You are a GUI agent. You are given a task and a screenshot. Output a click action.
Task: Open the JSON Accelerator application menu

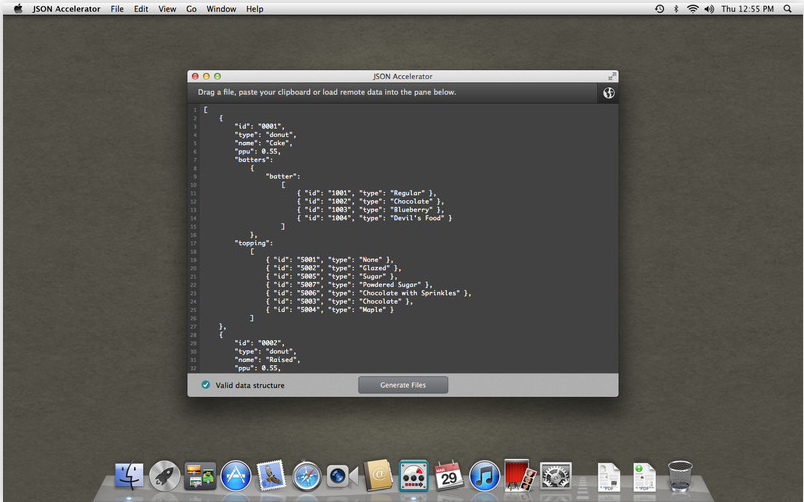(66, 9)
